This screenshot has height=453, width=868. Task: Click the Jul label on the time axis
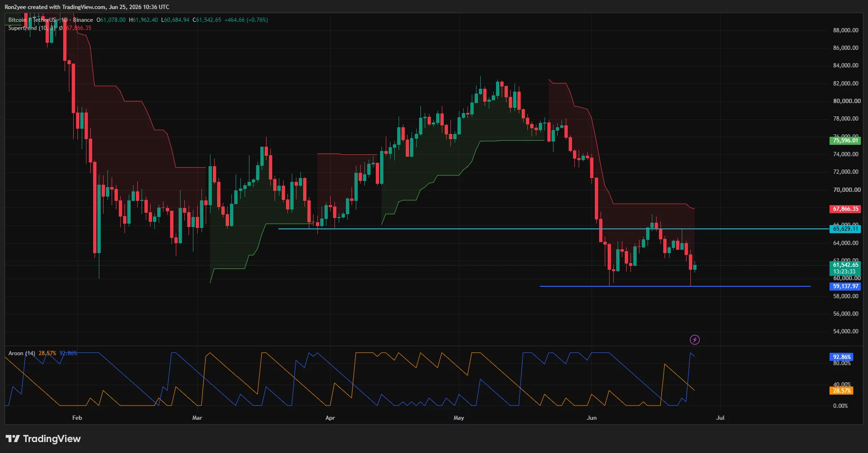720,418
